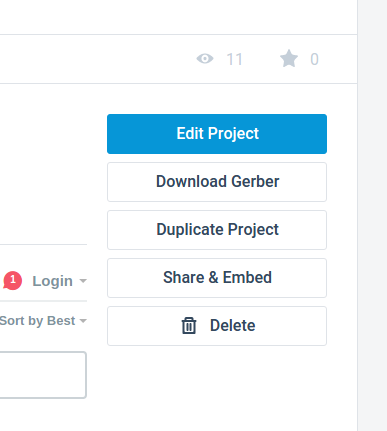Screen dimensions: 387x431
Task: Open the Login dropdown menu
Action: point(59,281)
